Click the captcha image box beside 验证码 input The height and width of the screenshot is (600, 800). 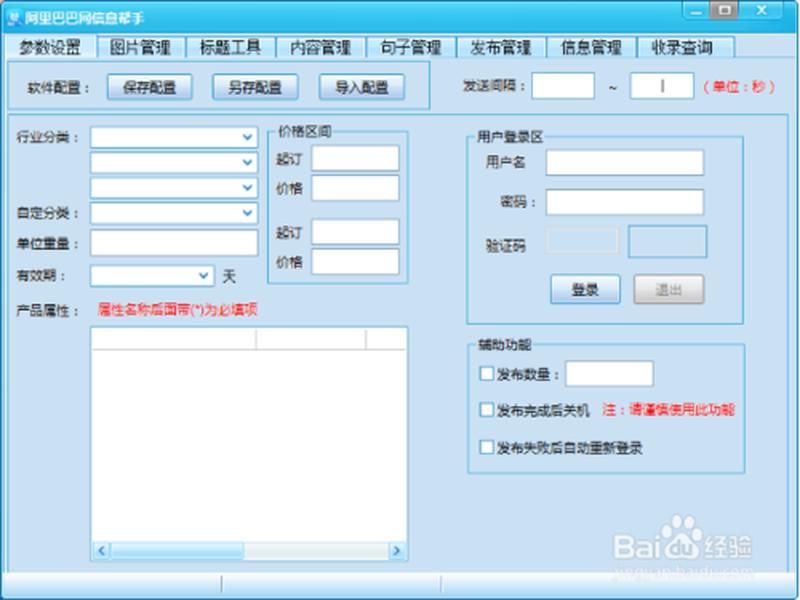pyautogui.click(x=667, y=241)
